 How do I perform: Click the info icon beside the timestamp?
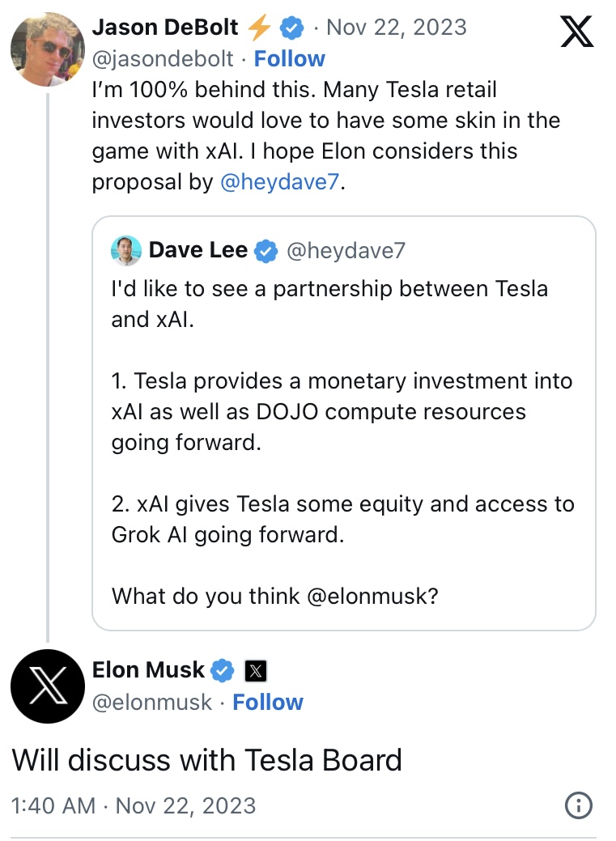click(578, 805)
